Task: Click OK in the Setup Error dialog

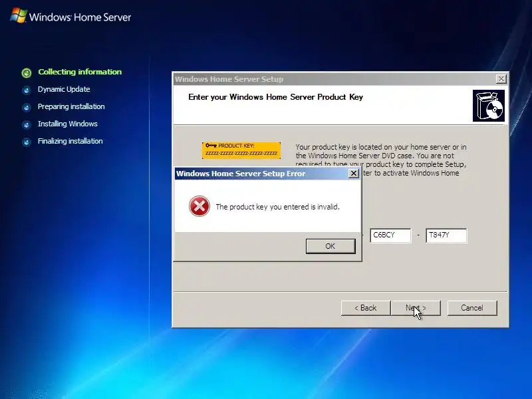Action: click(x=331, y=246)
